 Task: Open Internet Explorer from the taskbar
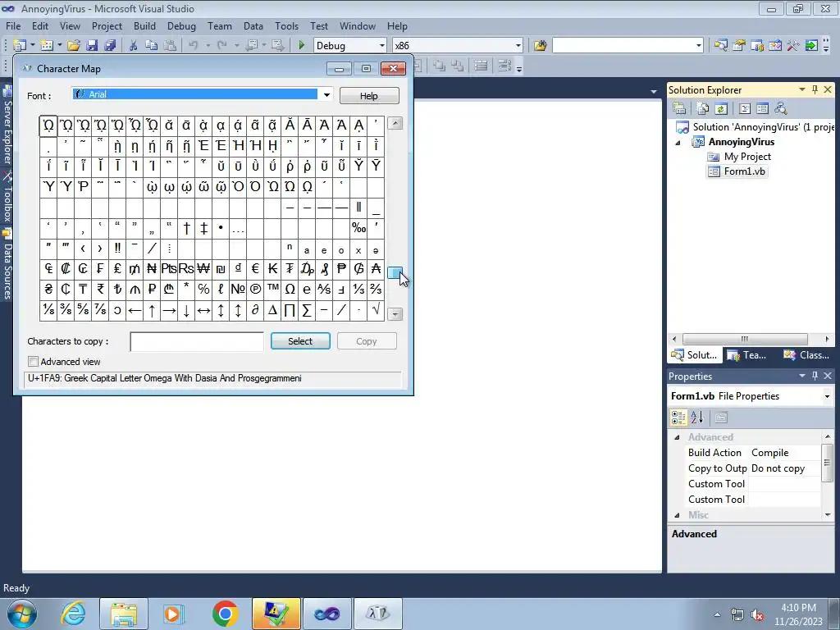(73, 614)
